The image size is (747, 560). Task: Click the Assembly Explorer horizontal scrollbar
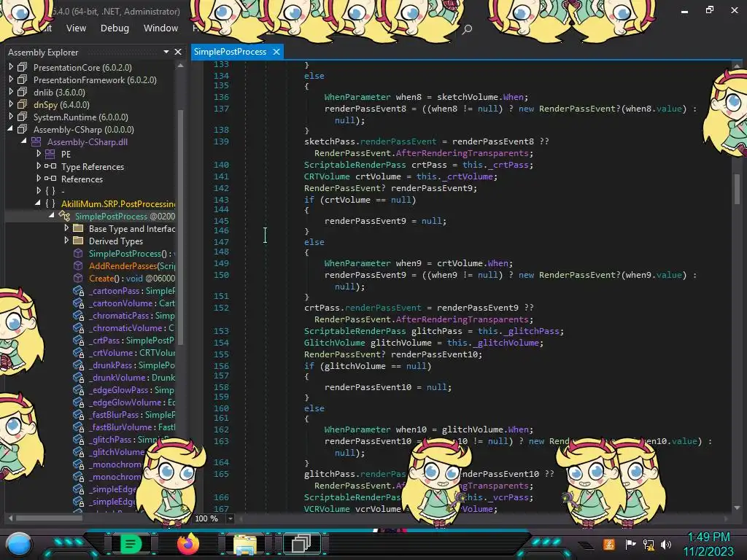pos(49,518)
